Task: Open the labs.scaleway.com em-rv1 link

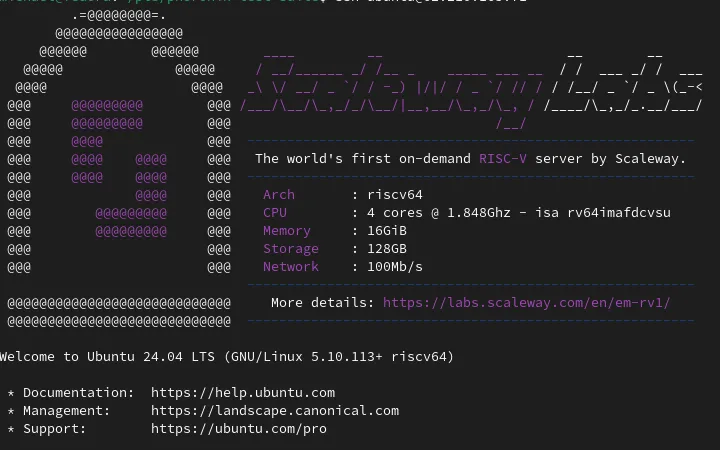Action: [527, 303]
